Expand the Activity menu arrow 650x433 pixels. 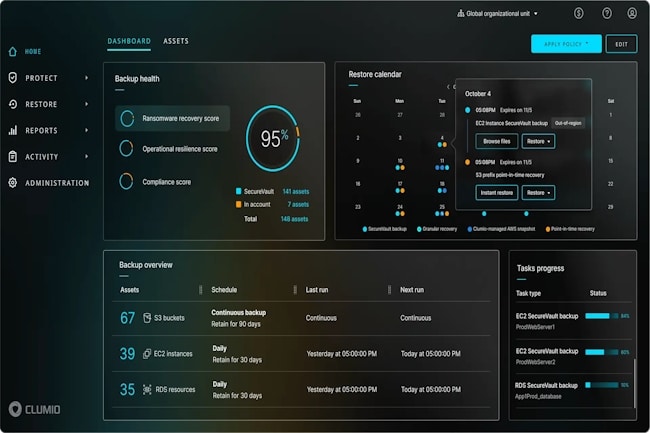click(86, 157)
